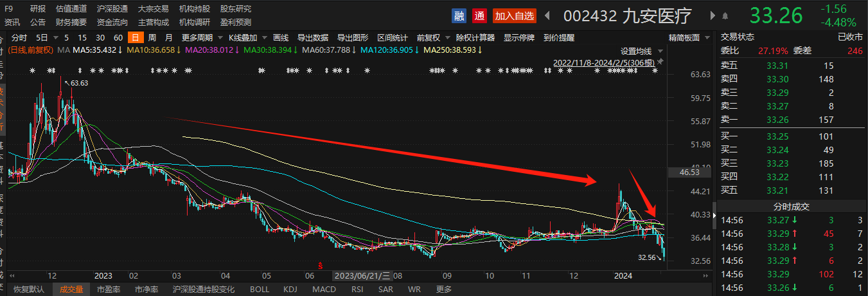This screenshot has width=868, height=296.
Task: Open 前复权 adjustment dropdown
Action: click(432, 37)
